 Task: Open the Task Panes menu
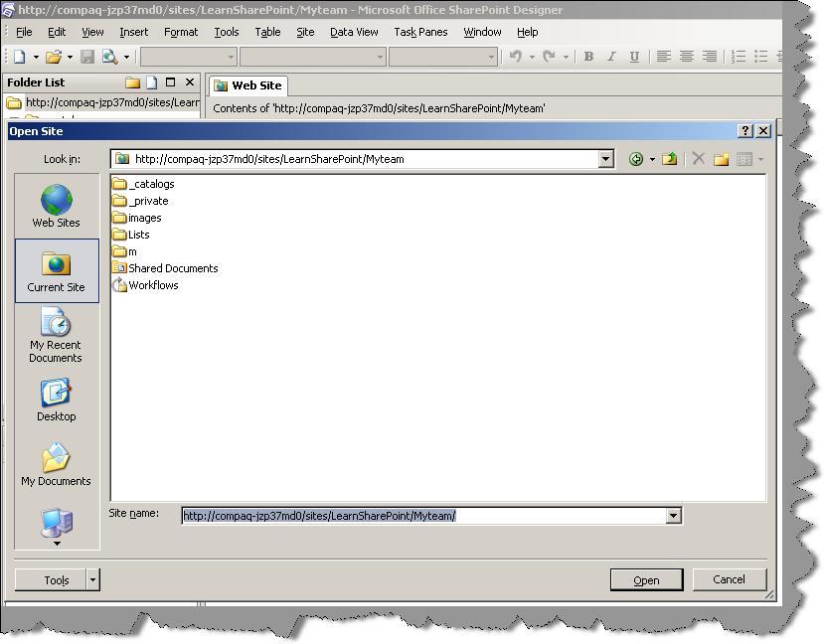coord(420,32)
